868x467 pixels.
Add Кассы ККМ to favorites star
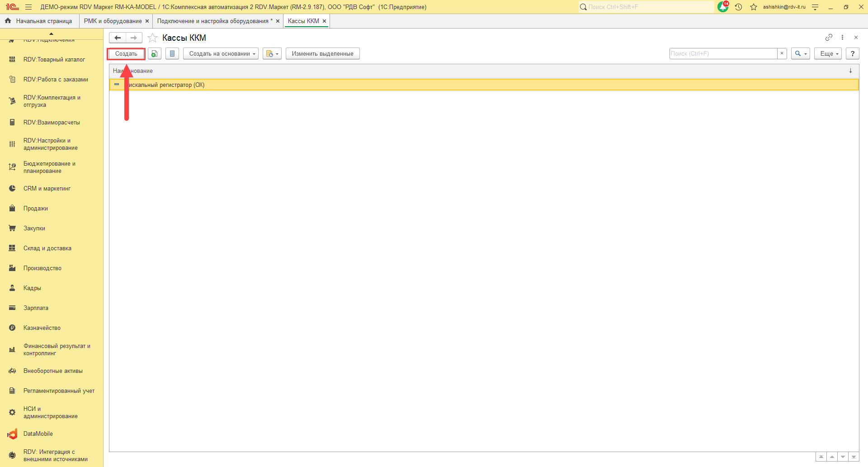tap(153, 38)
